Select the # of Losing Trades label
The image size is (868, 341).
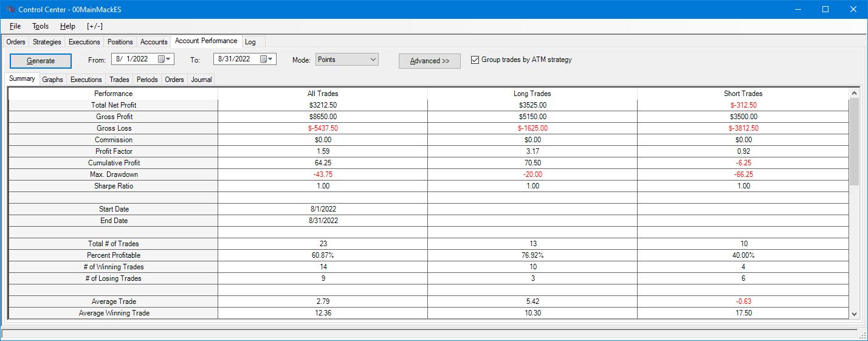(113, 278)
